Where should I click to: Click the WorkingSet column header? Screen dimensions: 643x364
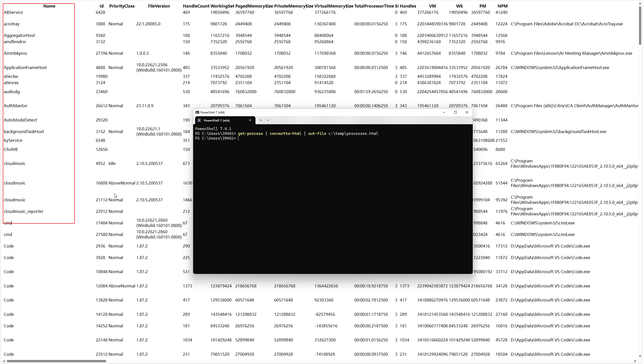click(222, 6)
